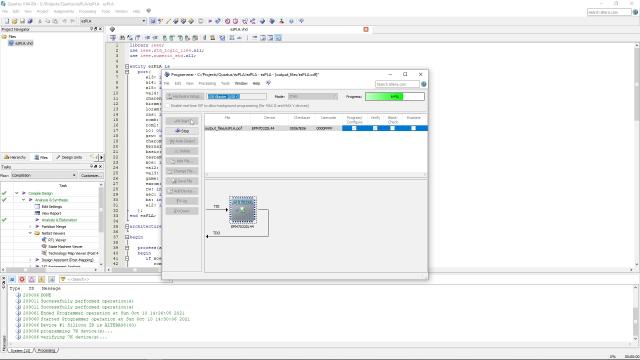Close the Project Navigator panel
This screenshot has width=640, height=360.
100,29
